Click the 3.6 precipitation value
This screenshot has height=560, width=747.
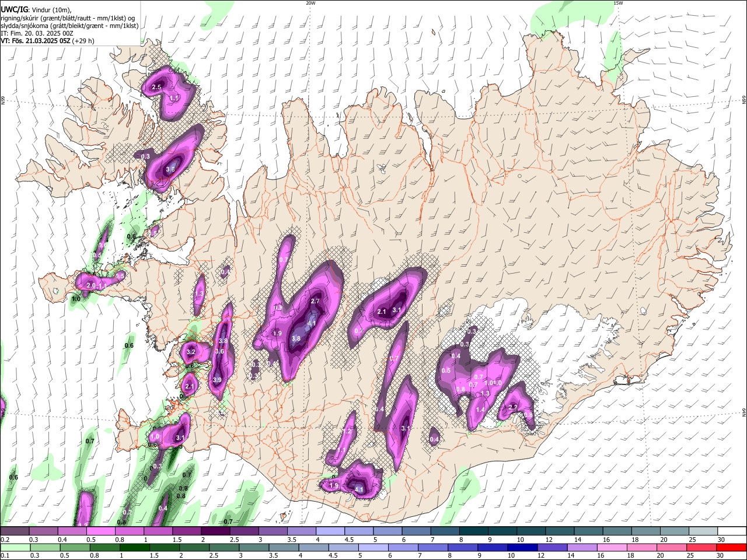pyautogui.click(x=219, y=352)
